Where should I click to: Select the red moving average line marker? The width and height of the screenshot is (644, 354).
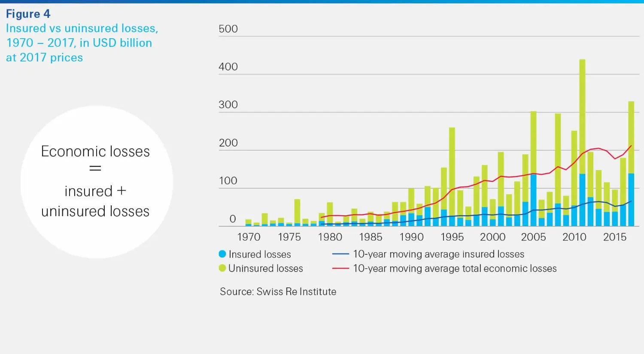(x=341, y=269)
